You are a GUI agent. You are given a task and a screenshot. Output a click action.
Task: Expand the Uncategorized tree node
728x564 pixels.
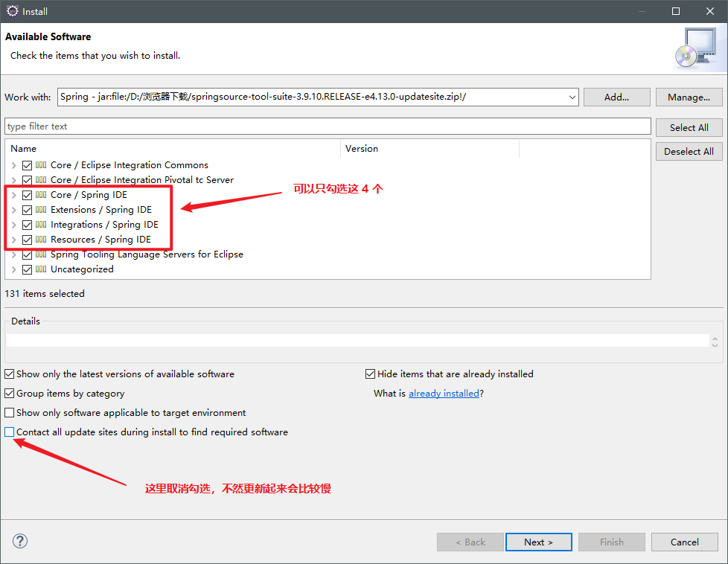click(14, 269)
